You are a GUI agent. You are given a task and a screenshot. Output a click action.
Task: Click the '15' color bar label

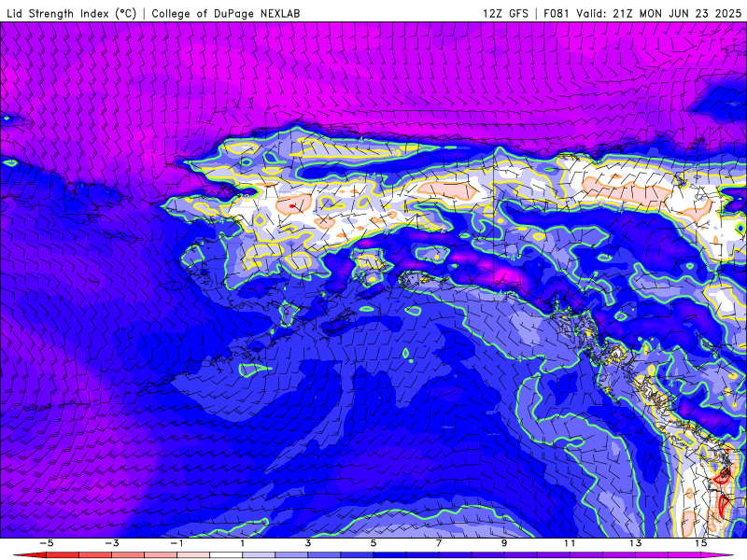coord(701,543)
